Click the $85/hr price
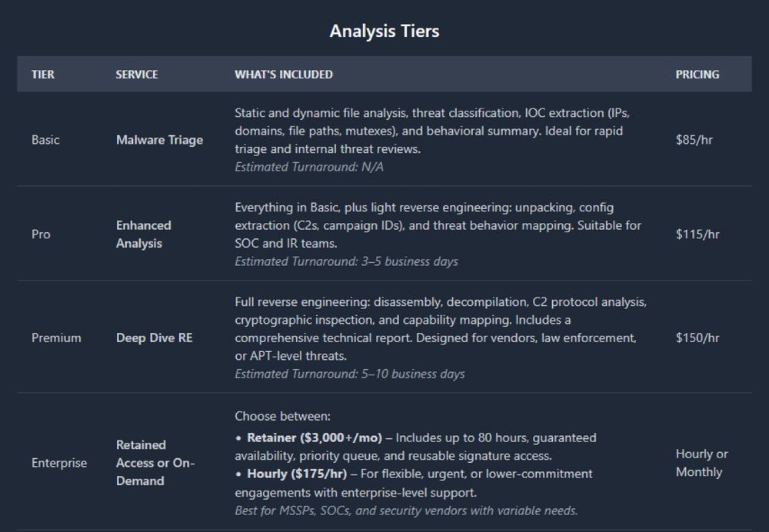769x532 pixels. pos(694,140)
